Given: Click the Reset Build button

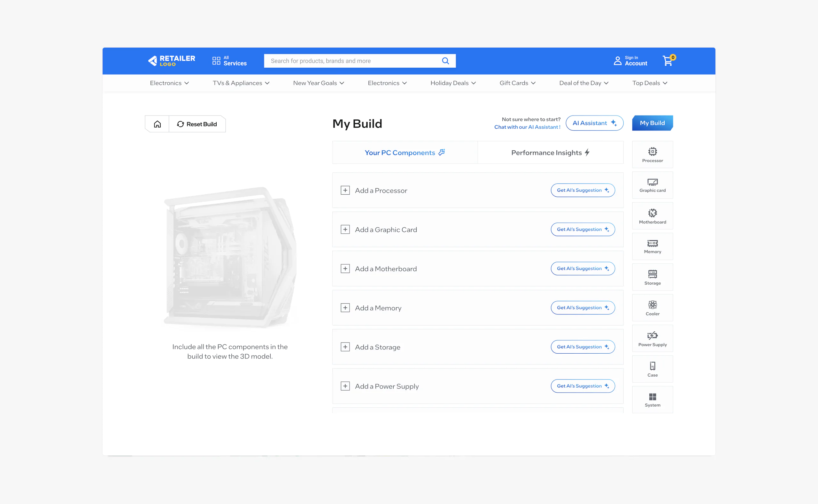Looking at the screenshot, I should tap(197, 124).
